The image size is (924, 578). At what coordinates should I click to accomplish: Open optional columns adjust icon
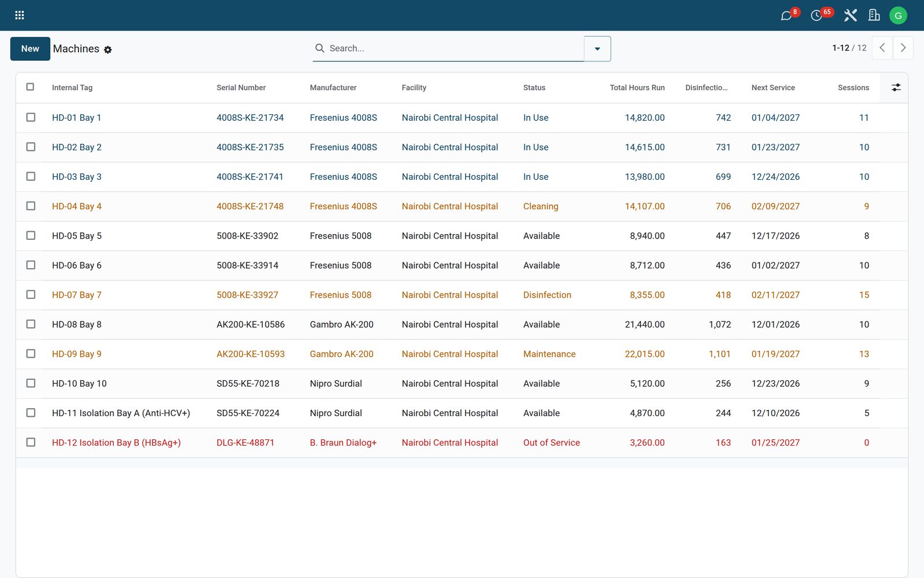896,87
